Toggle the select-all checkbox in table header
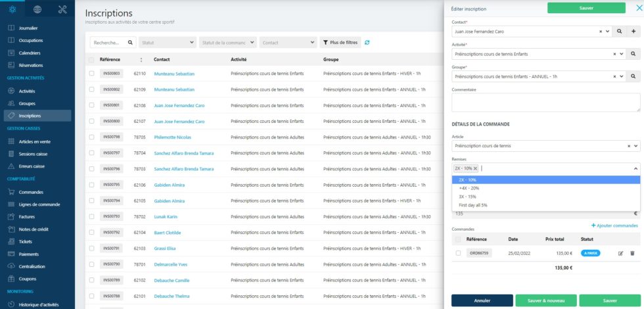The image size is (644, 309). [92, 59]
